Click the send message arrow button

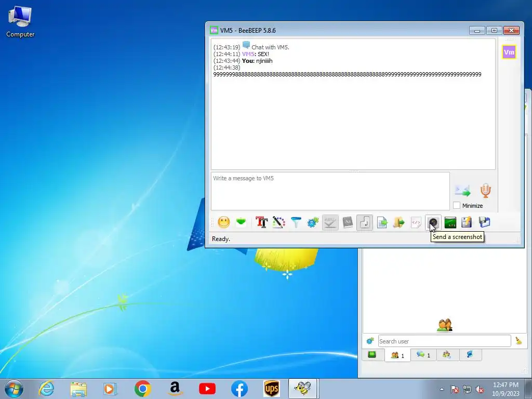pyautogui.click(x=462, y=191)
